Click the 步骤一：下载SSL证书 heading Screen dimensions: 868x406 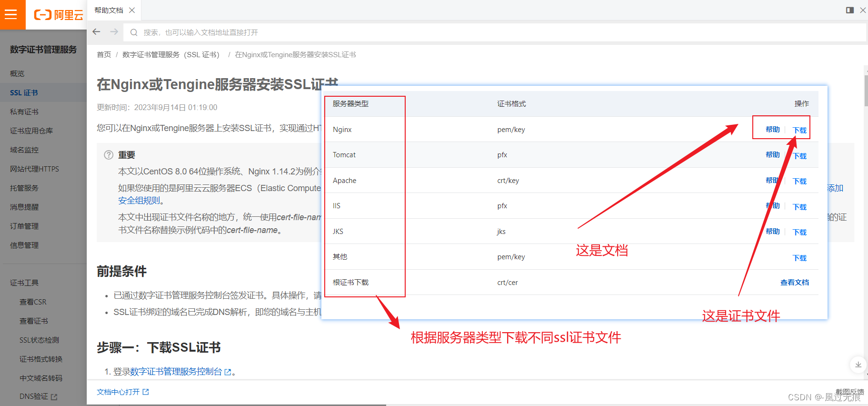pyautogui.click(x=159, y=347)
